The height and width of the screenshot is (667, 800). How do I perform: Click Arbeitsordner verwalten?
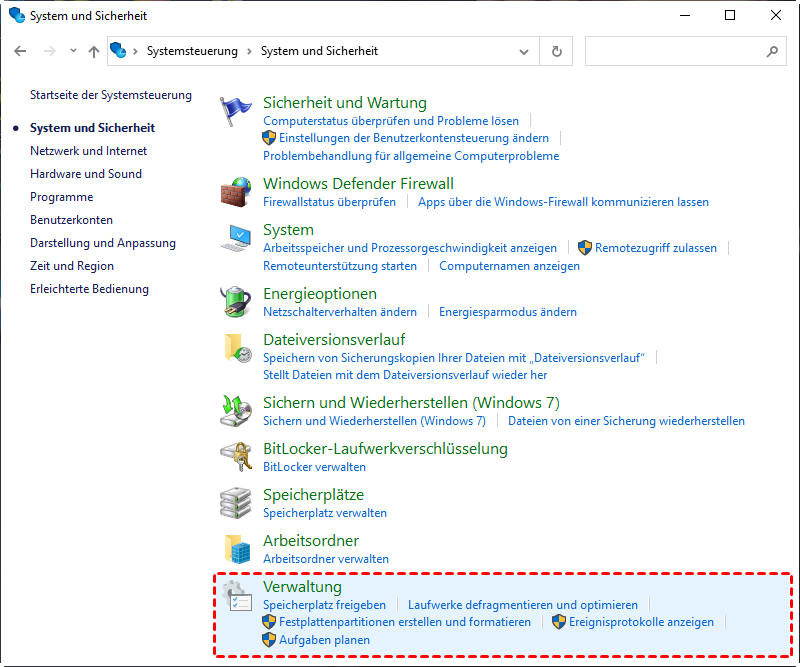(x=326, y=559)
